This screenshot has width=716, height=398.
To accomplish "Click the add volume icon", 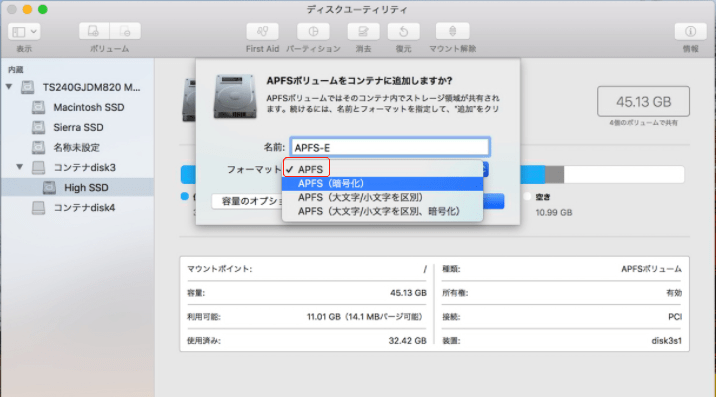I will 94,31.
